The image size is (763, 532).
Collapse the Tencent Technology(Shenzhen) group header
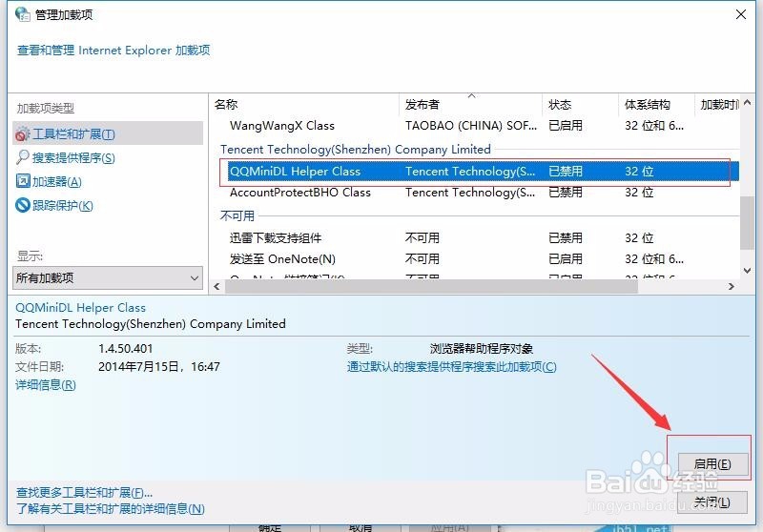tap(355, 150)
